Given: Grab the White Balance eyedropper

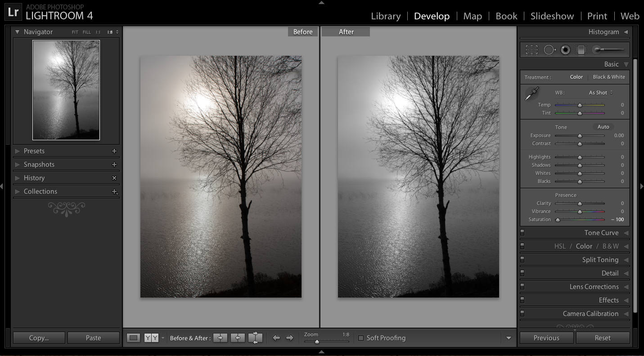Looking at the screenshot, I should pyautogui.click(x=532, y=94).
